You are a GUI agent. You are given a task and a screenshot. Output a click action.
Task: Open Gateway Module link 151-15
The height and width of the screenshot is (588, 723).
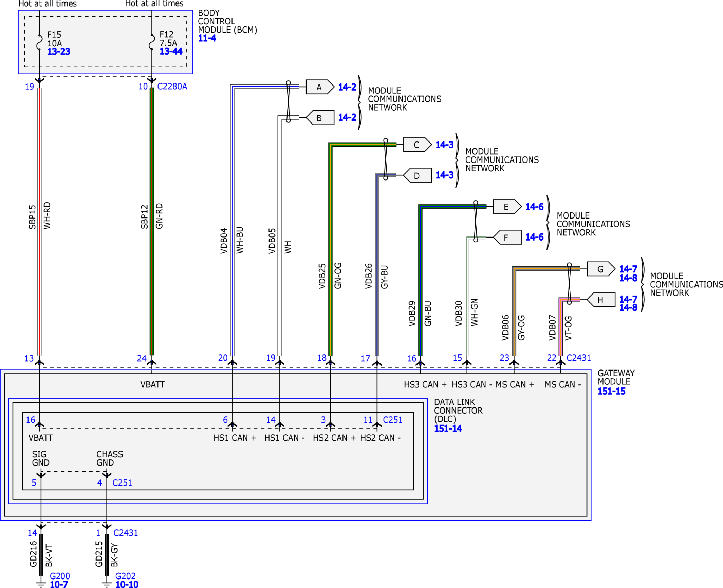[x=611, y=391]
